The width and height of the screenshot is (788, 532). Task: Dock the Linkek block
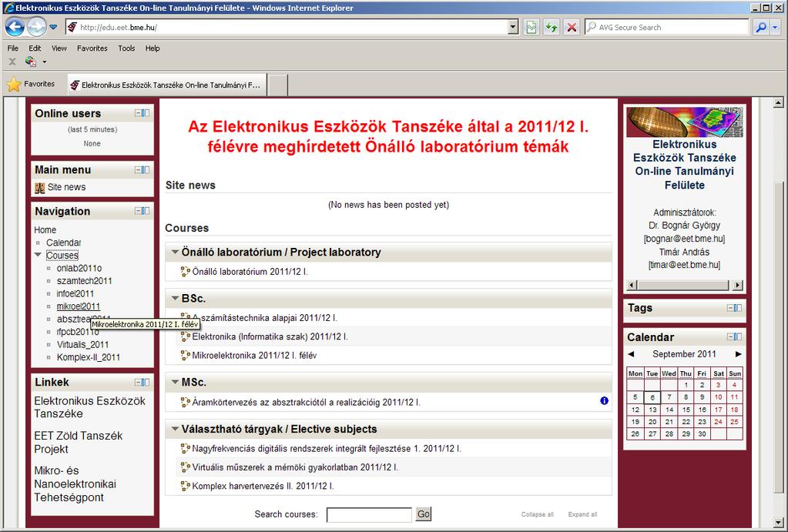(x=146, y=383)
